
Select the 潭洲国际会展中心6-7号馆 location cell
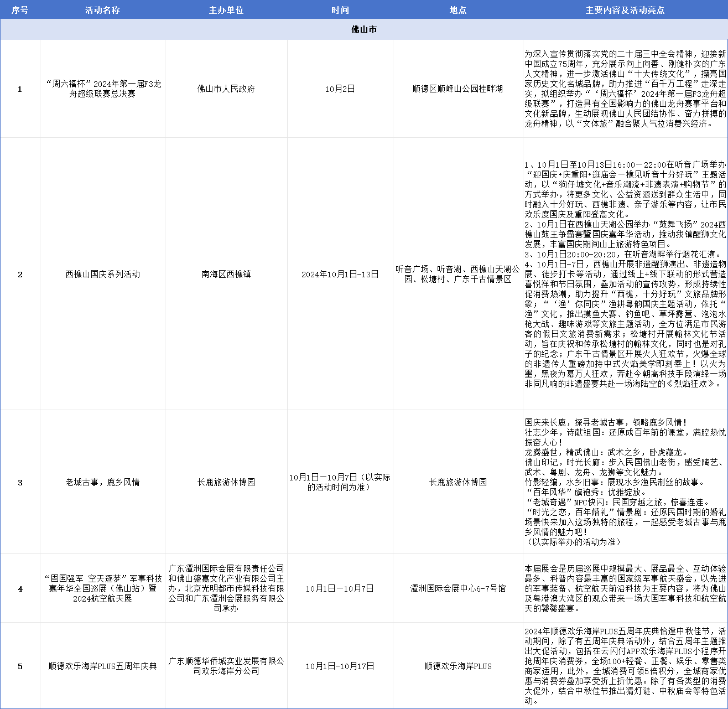point(457,588)
